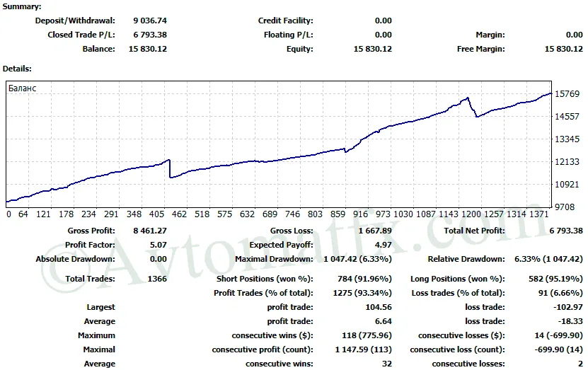The height and width of the screenshot is (370, 588).
Task: Click consecutive profit value 1 147.59 (113)
Action: 364,350
